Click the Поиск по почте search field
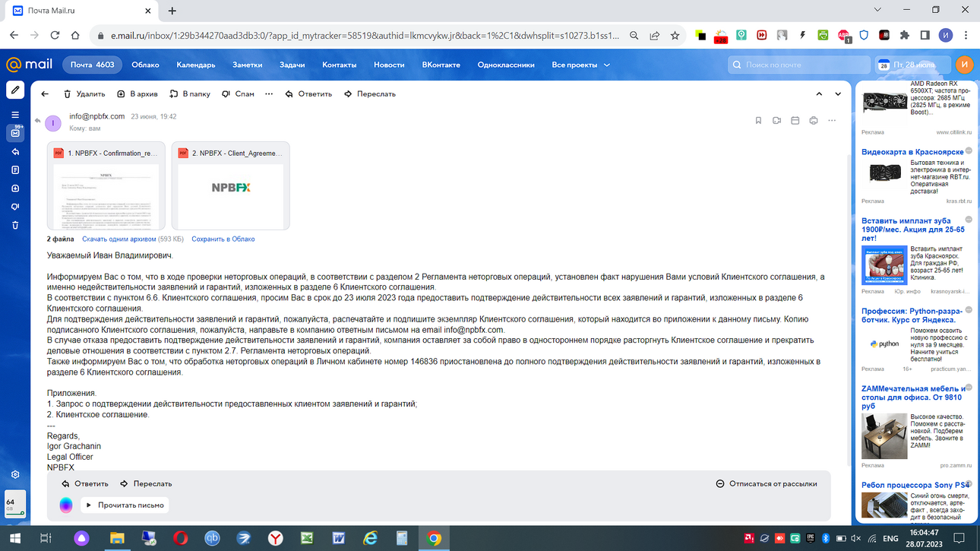 (798, 65)
